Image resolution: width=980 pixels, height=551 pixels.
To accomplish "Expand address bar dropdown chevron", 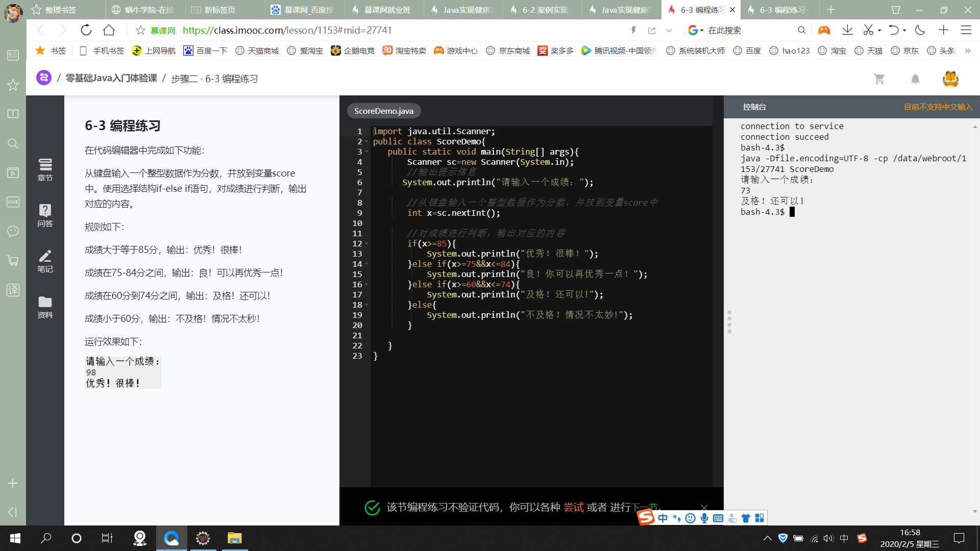I will (x=669, y=31).
